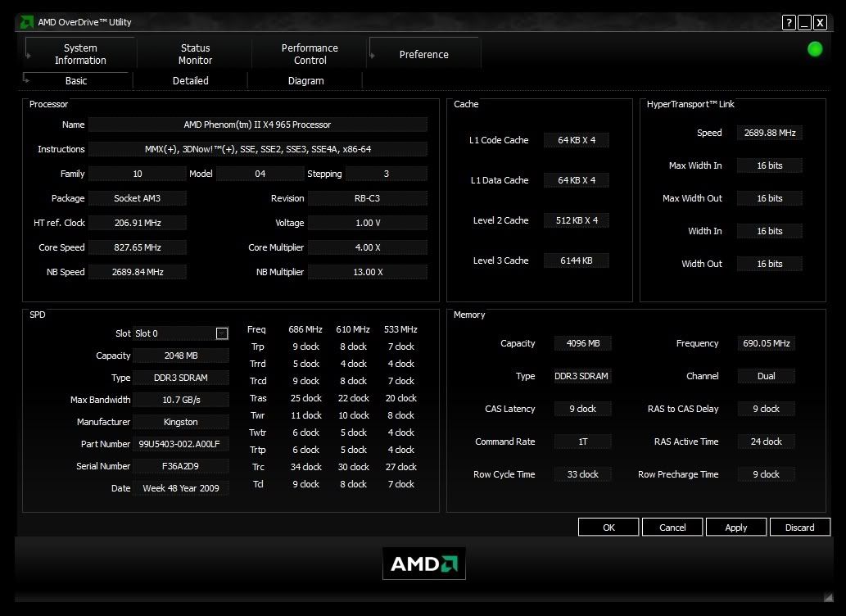
Task: Click the AMD logo at bottom
Action: pyautogui.click(x=424, y=564)
